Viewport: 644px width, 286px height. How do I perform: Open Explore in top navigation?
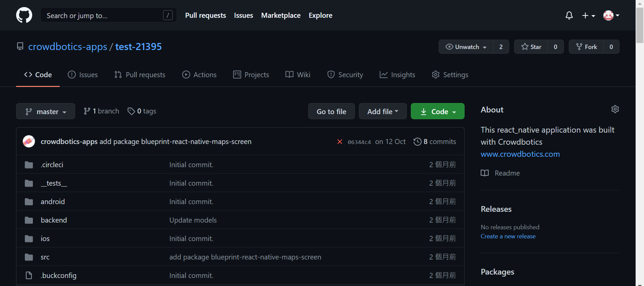point(320,15)
